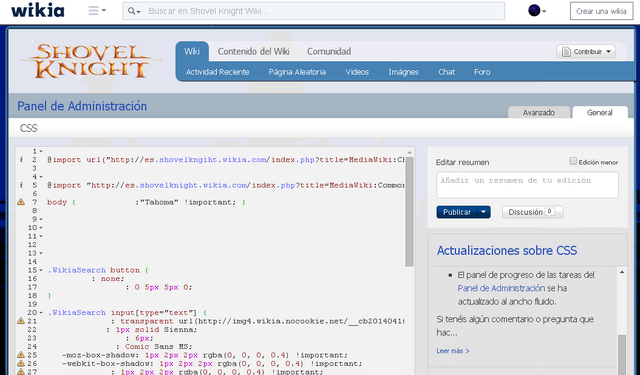The image size is (640, 375).
Task: Collapse the code fold at line 4
Action: [x=41, y=177]
